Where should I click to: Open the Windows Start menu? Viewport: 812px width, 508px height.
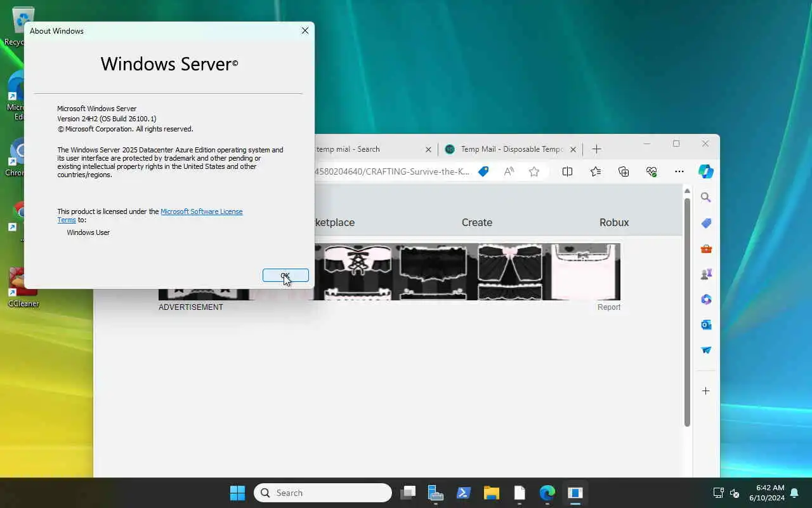click(x=237, y=493)
